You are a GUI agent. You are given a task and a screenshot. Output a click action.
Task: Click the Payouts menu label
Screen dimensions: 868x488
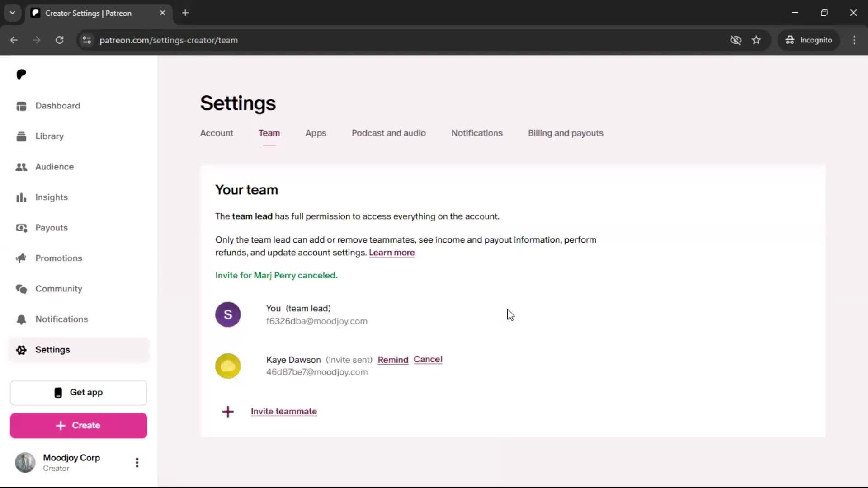point(52,228)
